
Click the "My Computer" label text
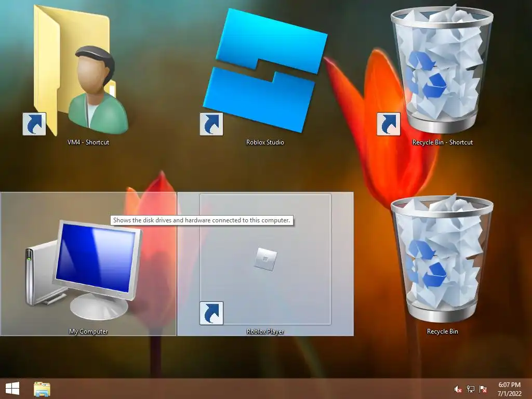click(88, 331)
